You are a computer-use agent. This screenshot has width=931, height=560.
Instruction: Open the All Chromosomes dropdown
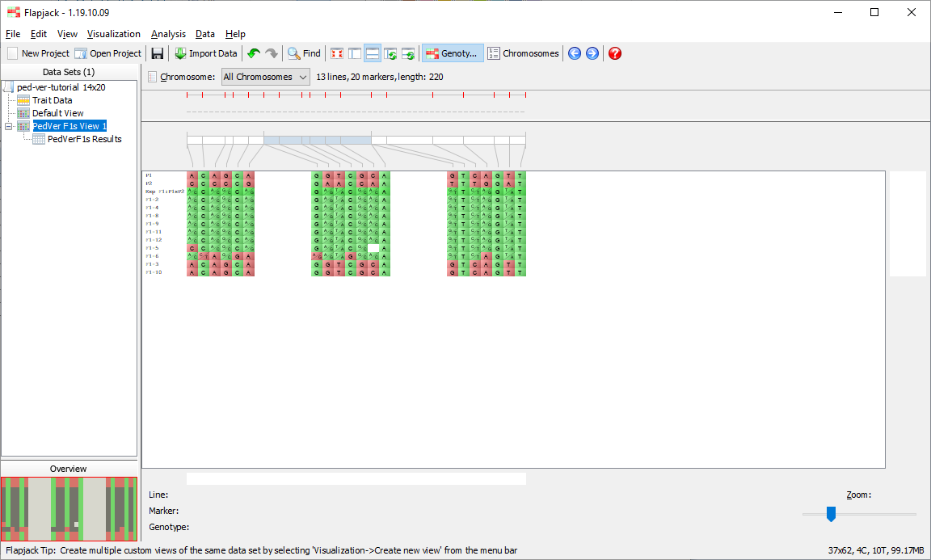[x=265, y=77]
